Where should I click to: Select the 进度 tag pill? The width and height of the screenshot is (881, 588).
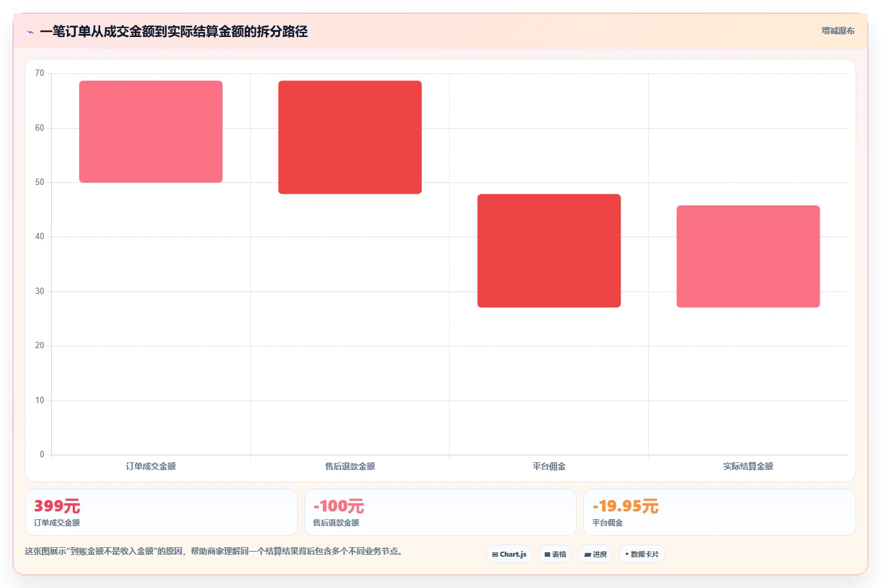(x=595, y=554)
